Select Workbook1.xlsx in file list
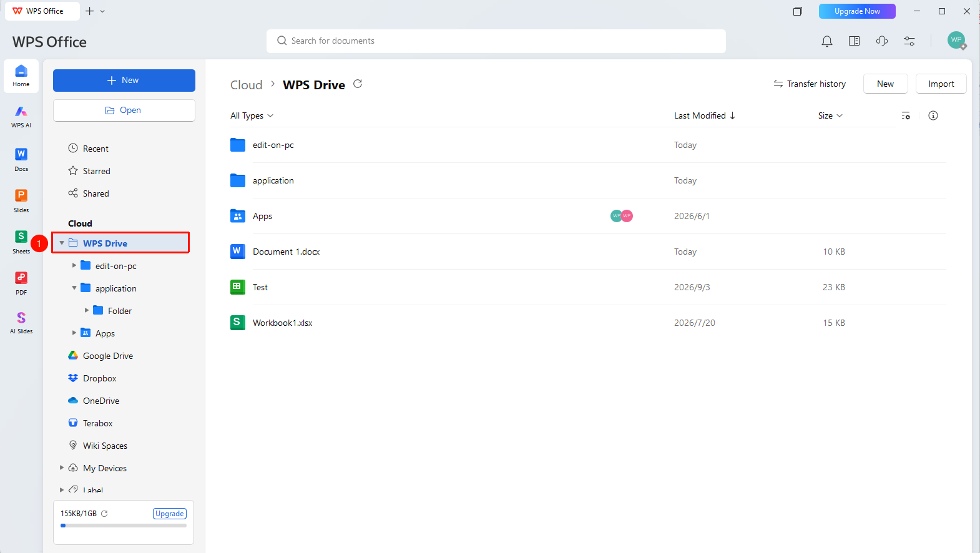Image resolution: width=980 pixels, height=553 pixels. [x=588, y=323]
